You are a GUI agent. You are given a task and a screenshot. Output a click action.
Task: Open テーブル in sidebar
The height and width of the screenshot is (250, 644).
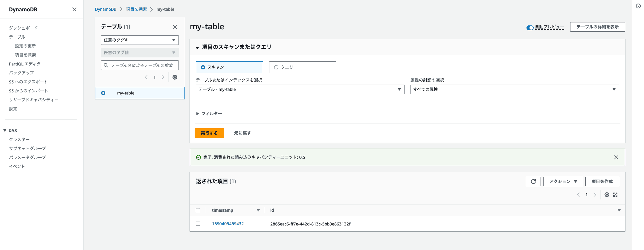click(17, 37)
